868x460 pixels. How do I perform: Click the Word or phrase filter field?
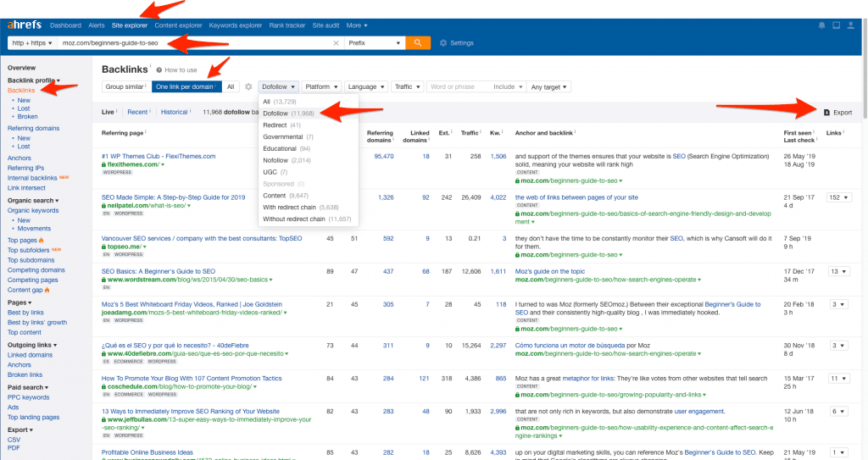click(x=457, y=87)
